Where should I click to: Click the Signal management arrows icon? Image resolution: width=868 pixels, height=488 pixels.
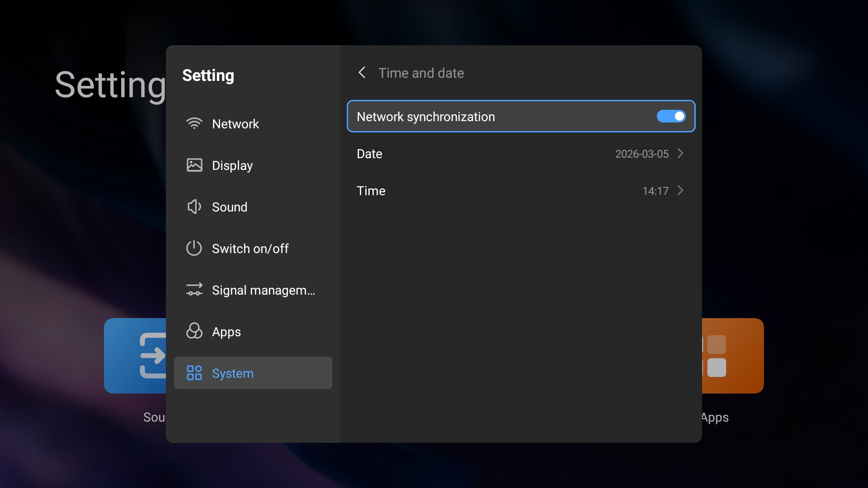point(194,290)
